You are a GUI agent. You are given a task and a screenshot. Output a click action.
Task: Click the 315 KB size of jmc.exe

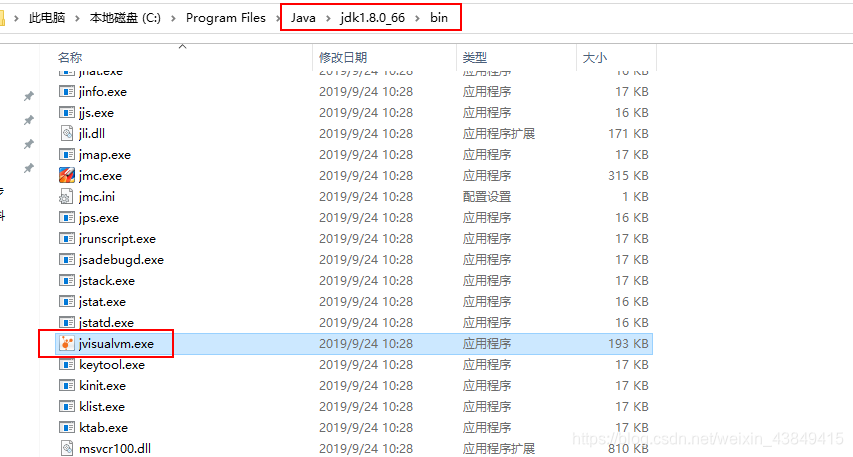click(x=628, y=176)
